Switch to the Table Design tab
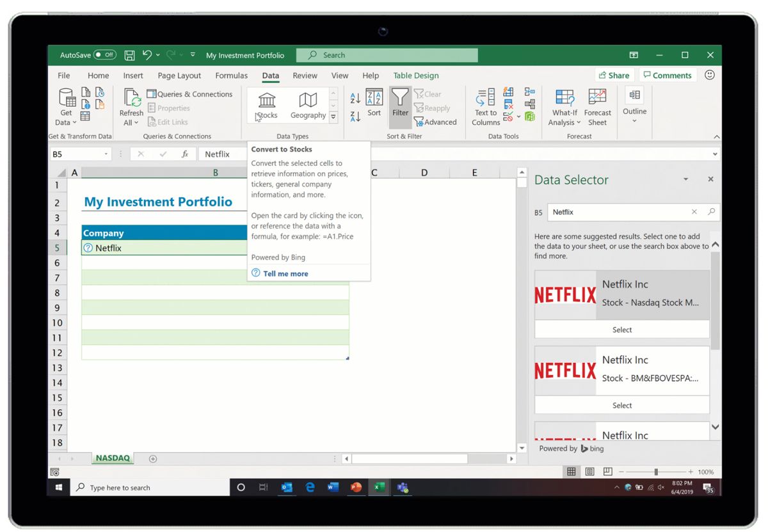This screenshot has height=532, width=768. pyautogui.click(x=416, y=76)
